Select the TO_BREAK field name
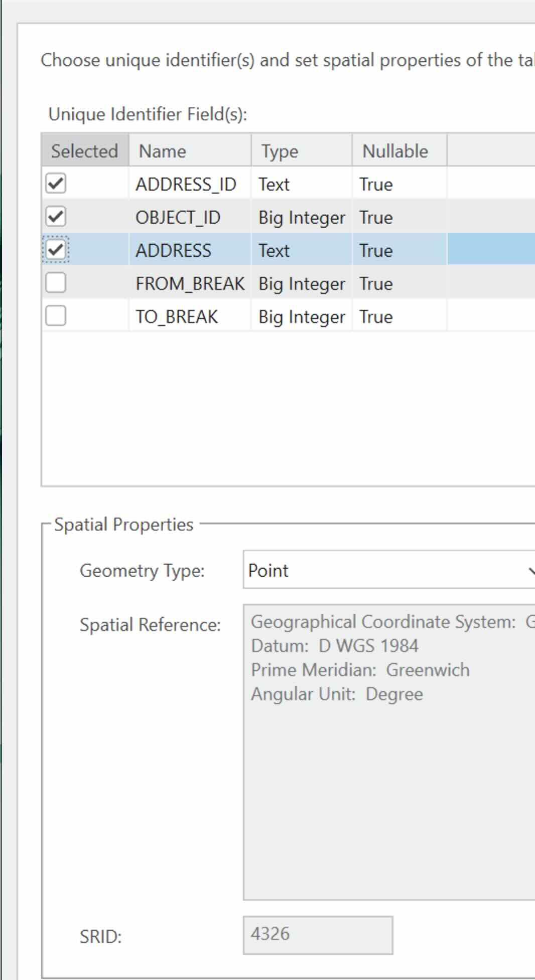The height and width of the screenshot is (980, 535). [177, 316]
